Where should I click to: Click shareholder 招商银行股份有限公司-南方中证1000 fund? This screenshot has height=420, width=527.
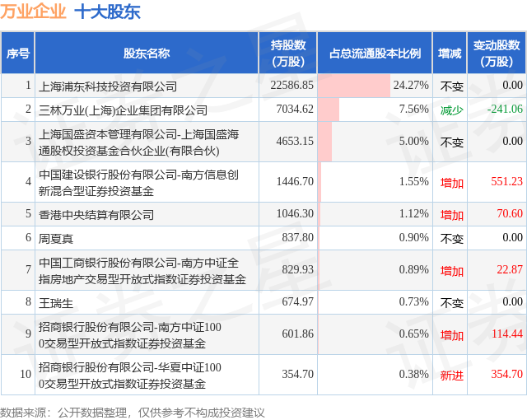click(x=130, y=335)
